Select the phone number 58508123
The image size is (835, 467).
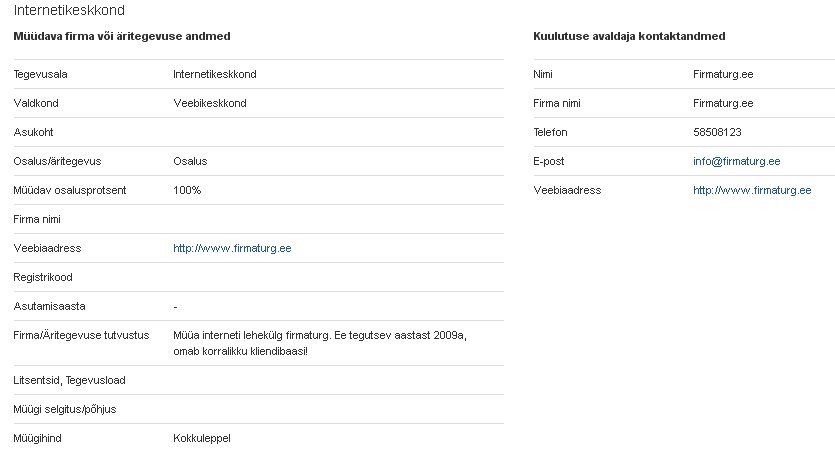coord(717,132)
